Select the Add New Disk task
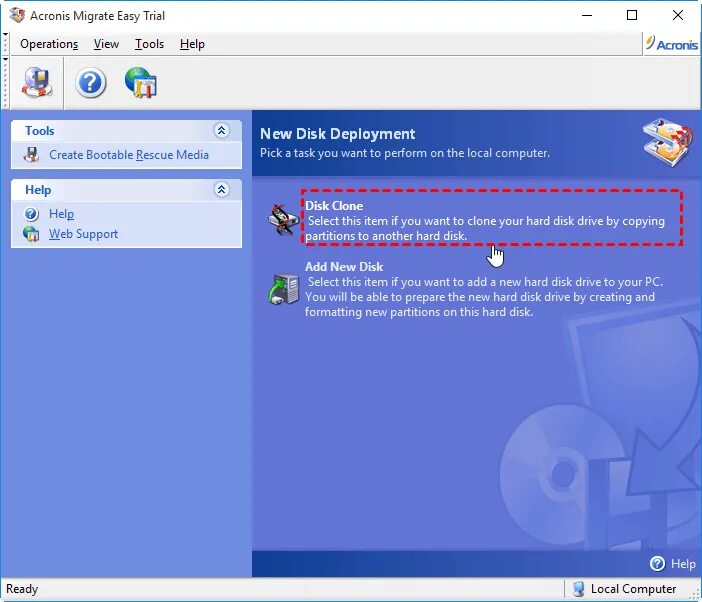Screen dimensions: 702x602 pyautogui.click(x=484, y=289)
